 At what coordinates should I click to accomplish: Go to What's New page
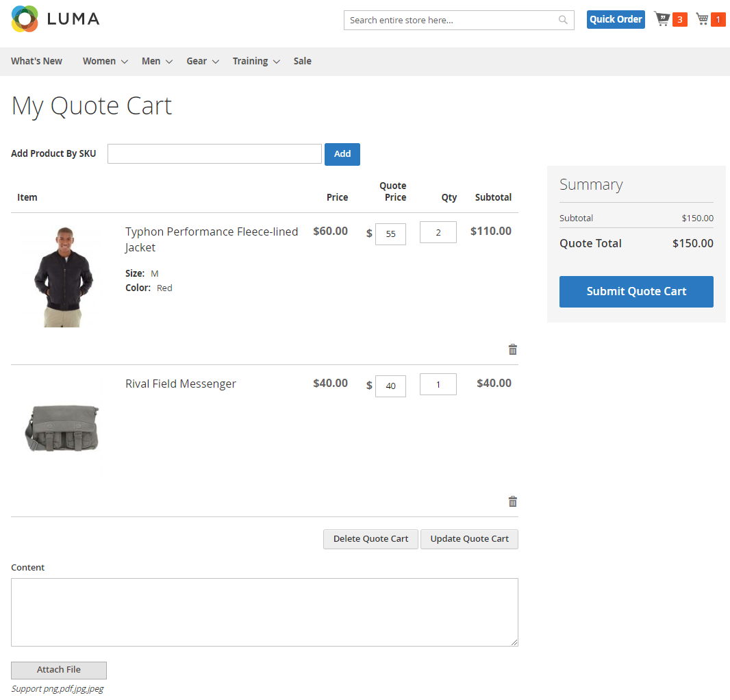[36, 61]
